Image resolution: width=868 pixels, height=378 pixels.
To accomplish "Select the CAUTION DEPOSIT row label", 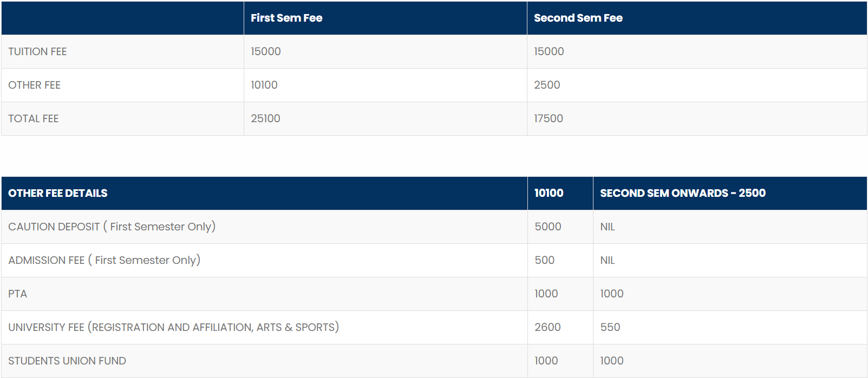I will (x=112, y=227).
